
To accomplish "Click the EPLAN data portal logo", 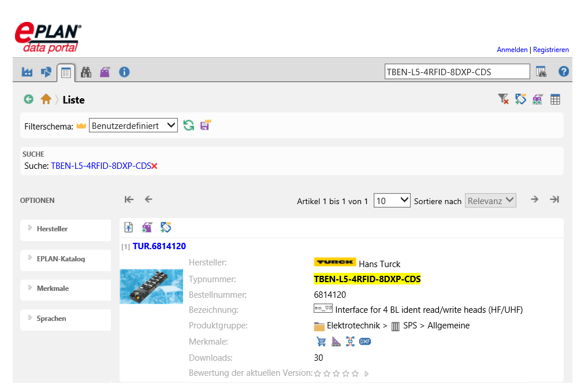I will (x=48, y=38).
